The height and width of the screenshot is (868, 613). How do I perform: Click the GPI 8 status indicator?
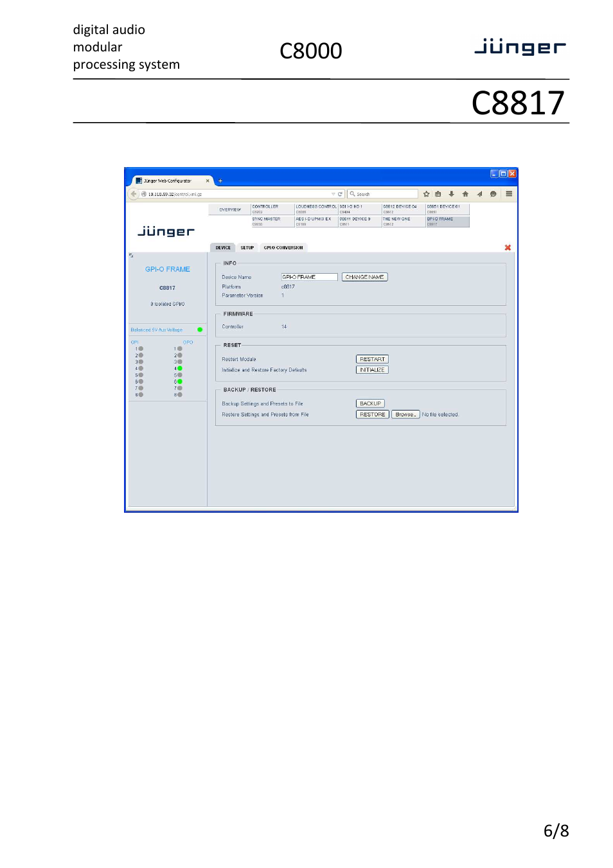coord(141,394)
